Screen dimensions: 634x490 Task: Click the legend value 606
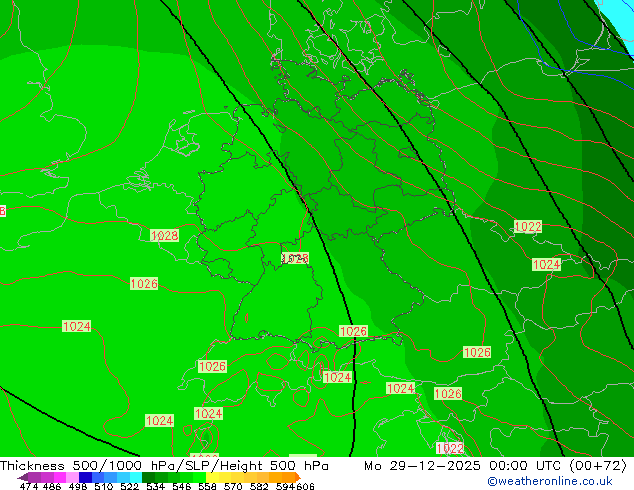pyautogui.click(x=305, y=486)
